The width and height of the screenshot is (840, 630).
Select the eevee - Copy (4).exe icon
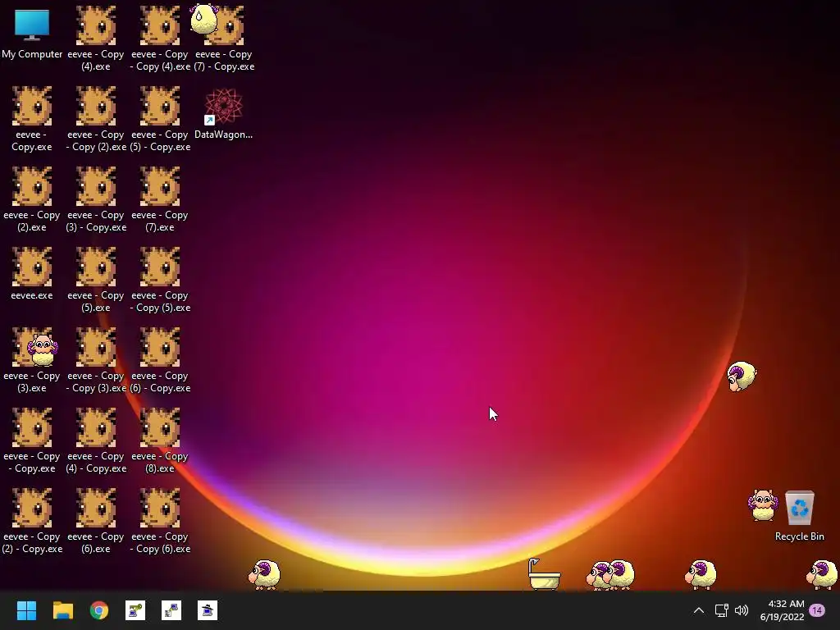tap(95, 39)
